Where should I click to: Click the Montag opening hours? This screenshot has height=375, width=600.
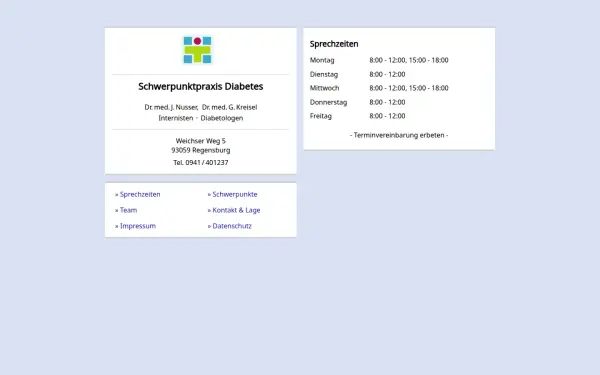(x=409, y=60)
